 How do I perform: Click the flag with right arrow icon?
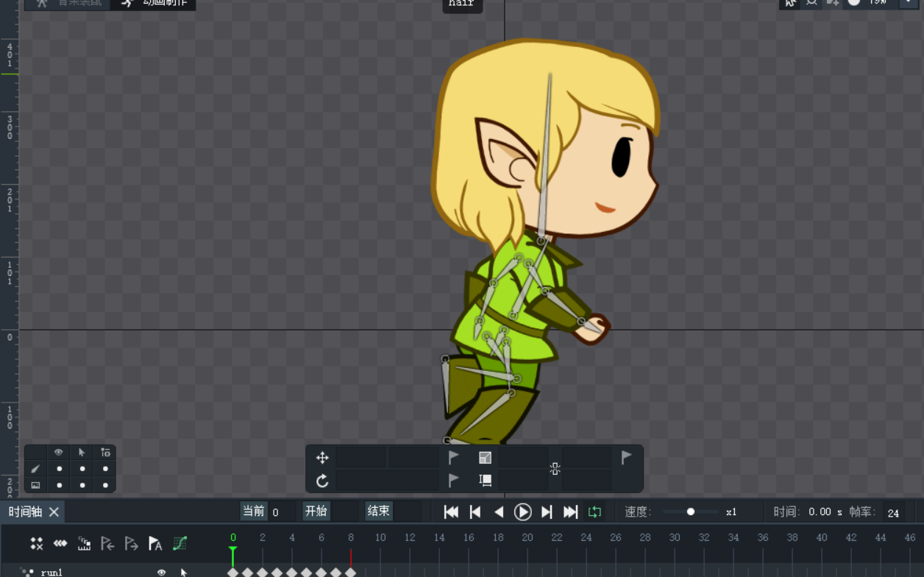pos(132,544)
